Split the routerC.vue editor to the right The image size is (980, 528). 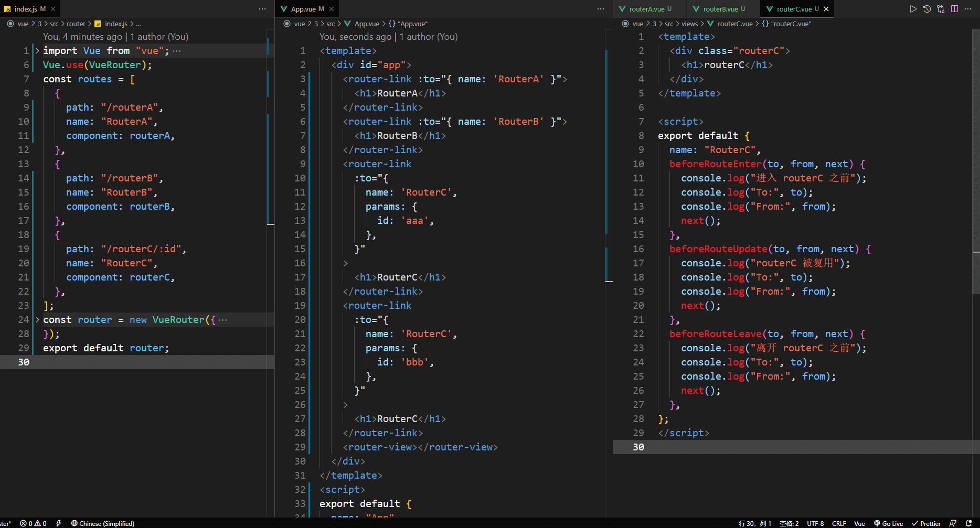click(954, 9)
